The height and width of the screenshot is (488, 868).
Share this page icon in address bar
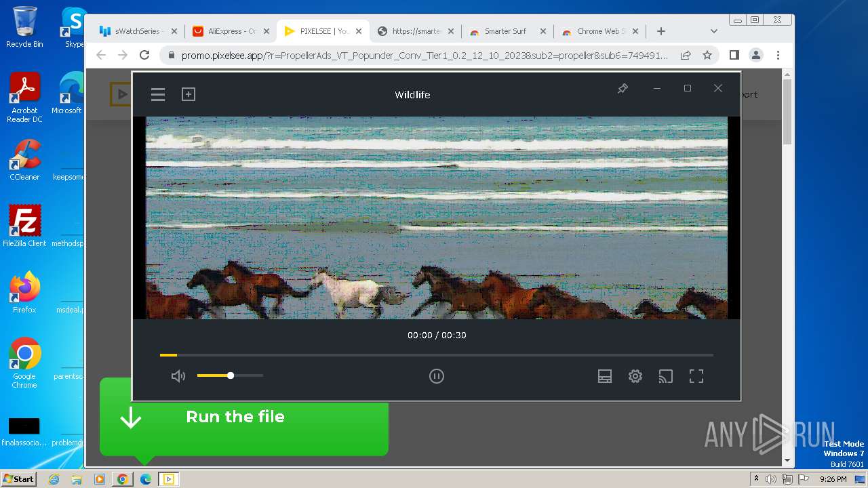[x=686, y=55]
